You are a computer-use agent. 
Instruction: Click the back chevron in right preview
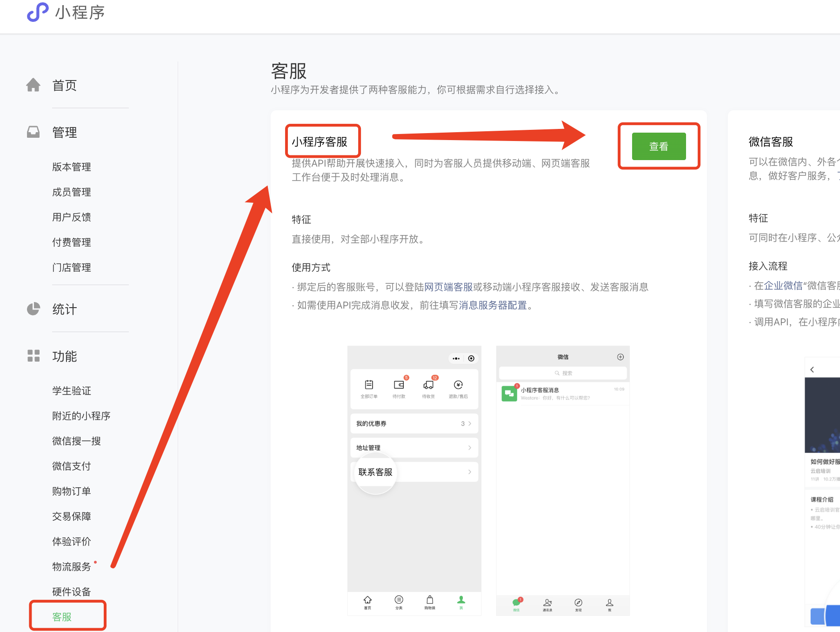(812, 370)
